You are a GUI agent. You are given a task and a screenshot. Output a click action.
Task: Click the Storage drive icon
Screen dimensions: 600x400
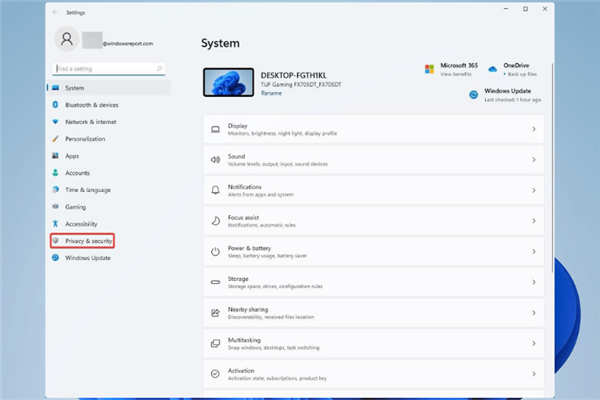[215, 282]
